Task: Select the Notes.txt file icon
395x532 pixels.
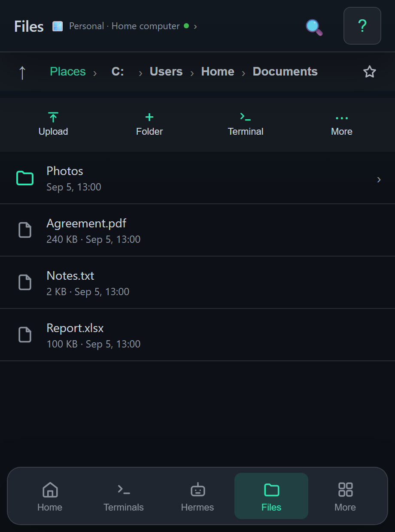Action: click(x=25, y=283)
